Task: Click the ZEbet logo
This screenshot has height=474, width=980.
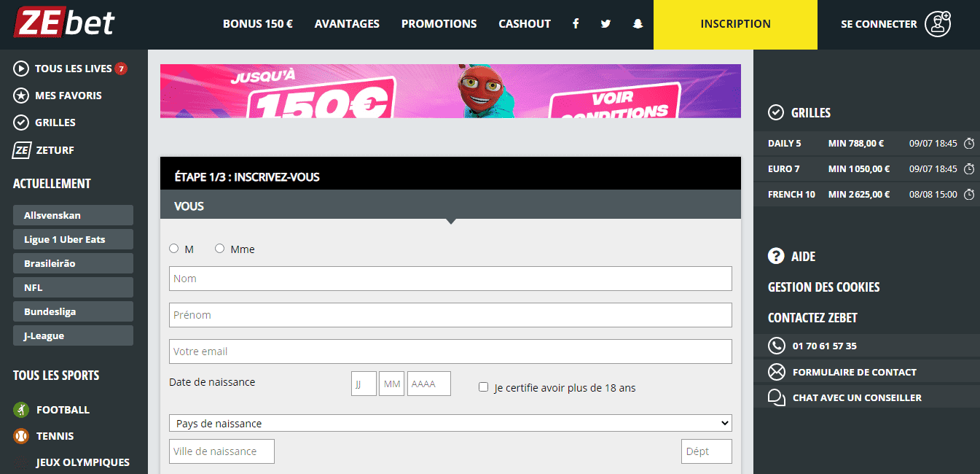Action: (64, 23)
